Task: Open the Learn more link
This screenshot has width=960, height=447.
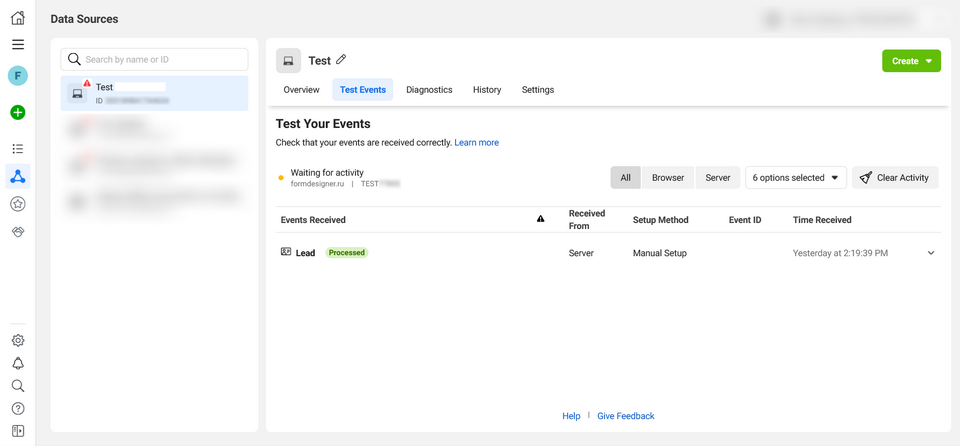Action: coord(476,142)
